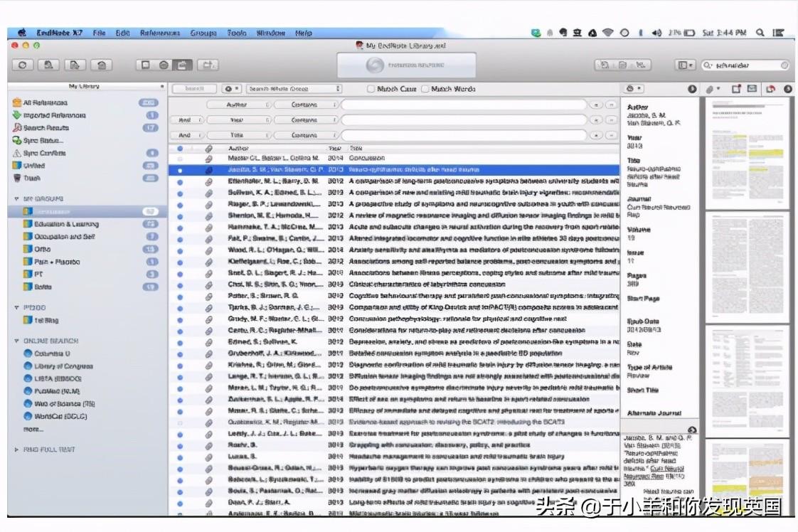Click the middle icon in right toolbar group

tap(622, 65)
